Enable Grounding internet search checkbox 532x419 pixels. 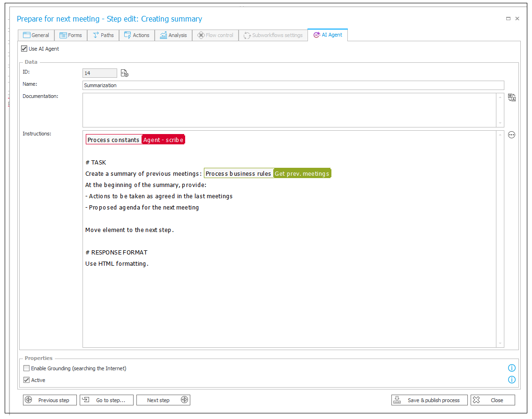[x=27, y=368]
